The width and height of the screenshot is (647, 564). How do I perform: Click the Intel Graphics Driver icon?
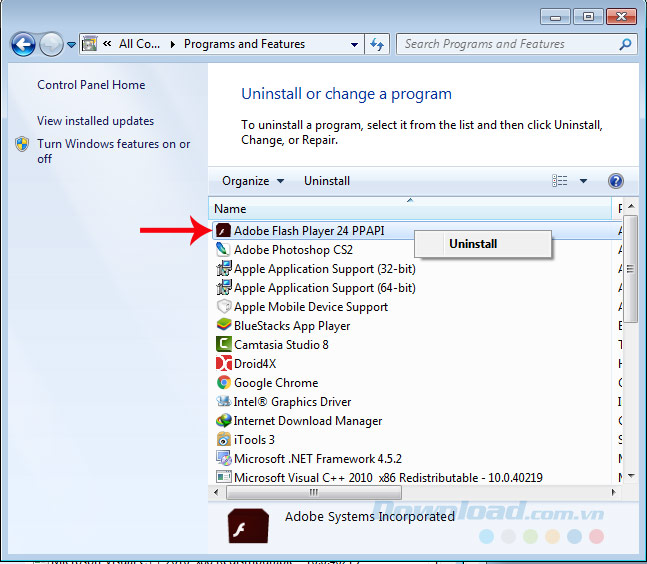[x=223, y=401]
